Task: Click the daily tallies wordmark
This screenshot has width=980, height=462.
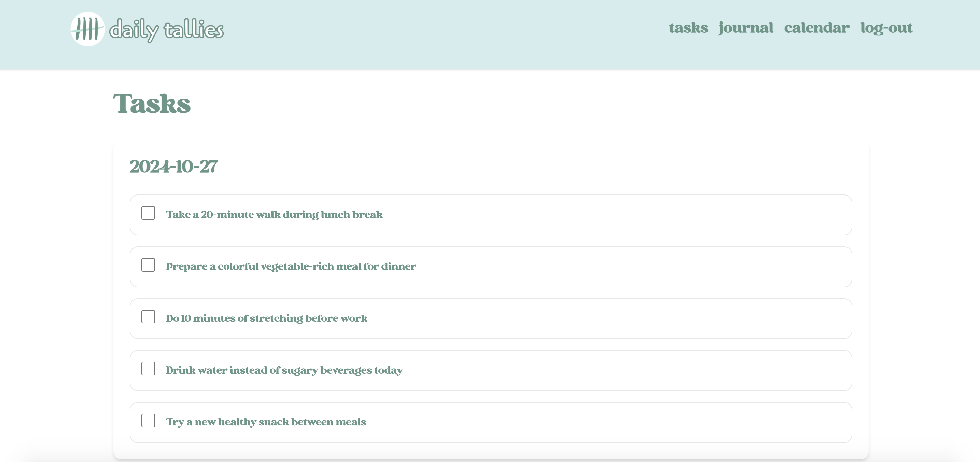Action: (x=166, y=30)
